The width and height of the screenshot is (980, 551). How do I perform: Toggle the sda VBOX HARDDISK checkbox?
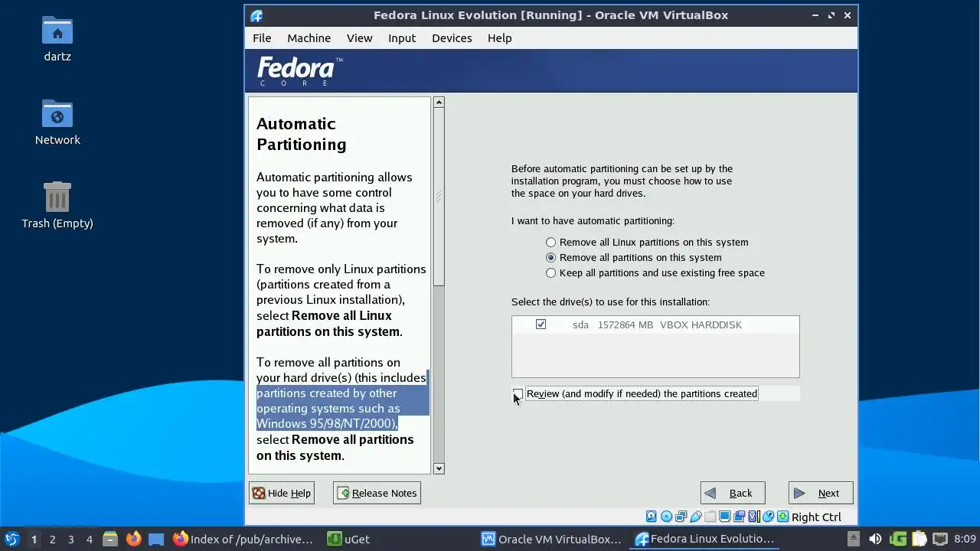(x=541, y=324)
